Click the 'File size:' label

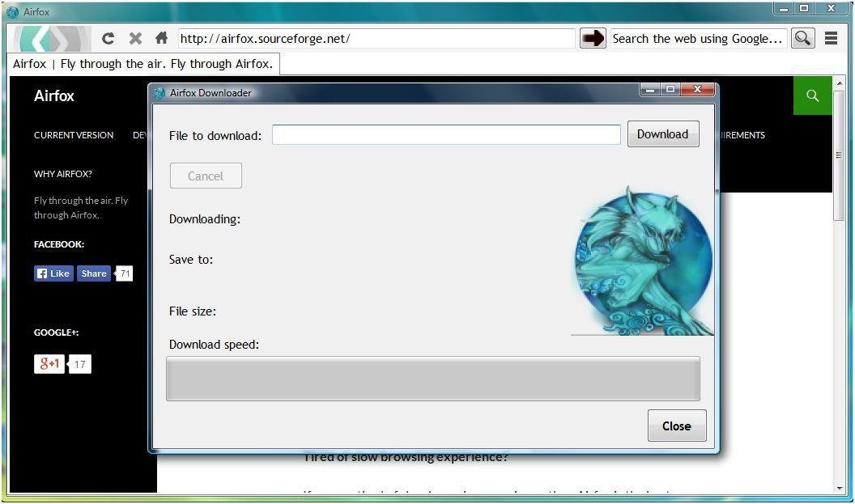click(x=193, y=311)
